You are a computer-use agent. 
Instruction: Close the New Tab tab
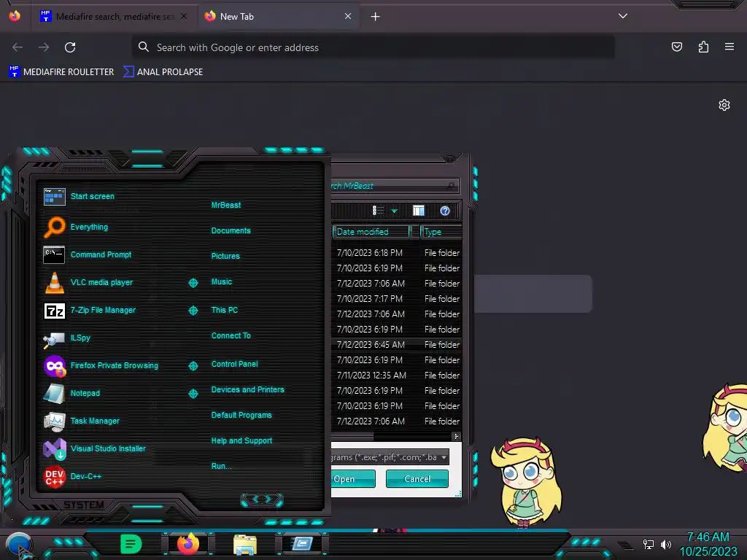348,16
